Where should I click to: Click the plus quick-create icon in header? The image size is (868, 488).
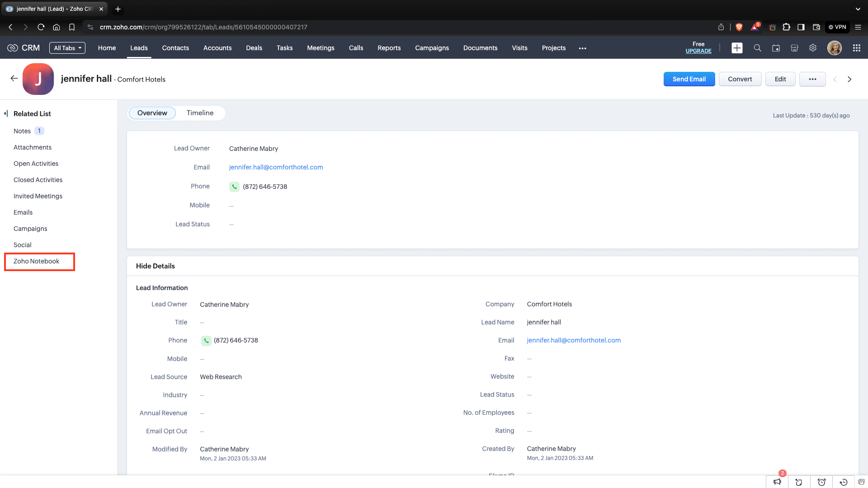[x=737, y=48]
